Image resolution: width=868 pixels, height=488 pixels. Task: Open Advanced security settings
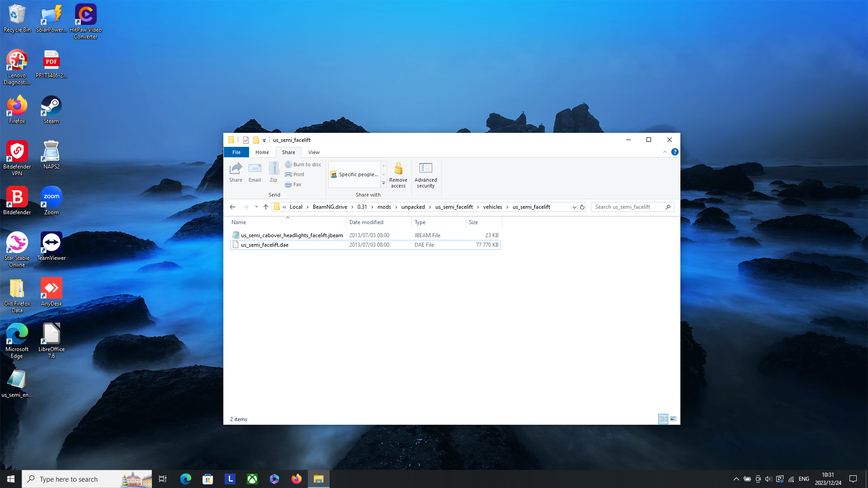425,174
